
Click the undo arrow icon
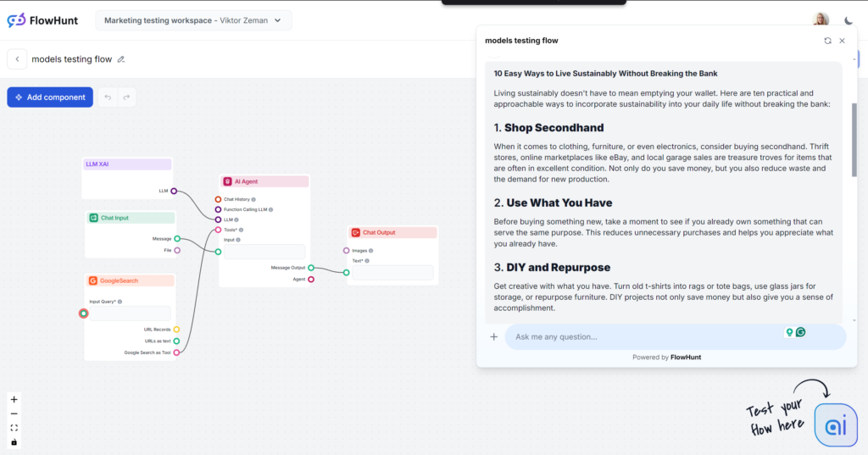point(107,97)
